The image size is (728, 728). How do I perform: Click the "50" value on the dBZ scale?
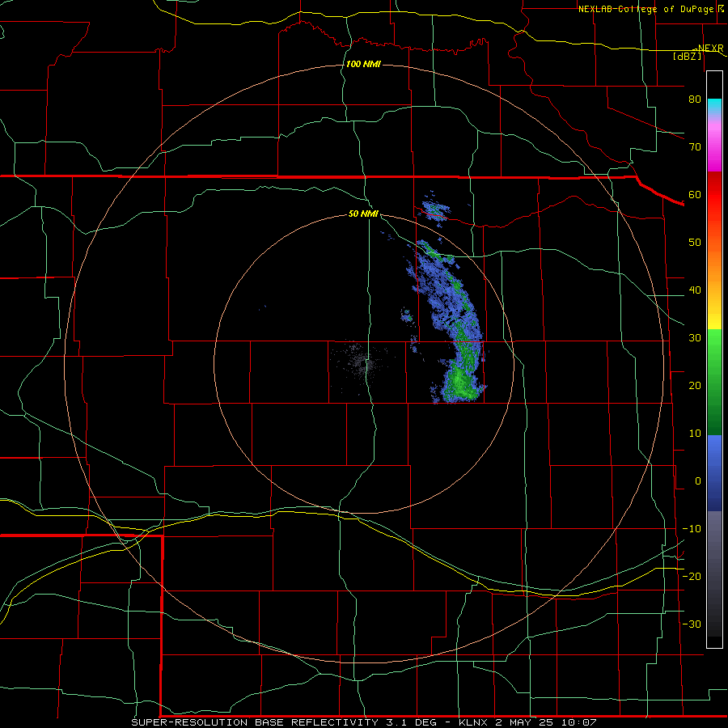[x=695, y=243]
